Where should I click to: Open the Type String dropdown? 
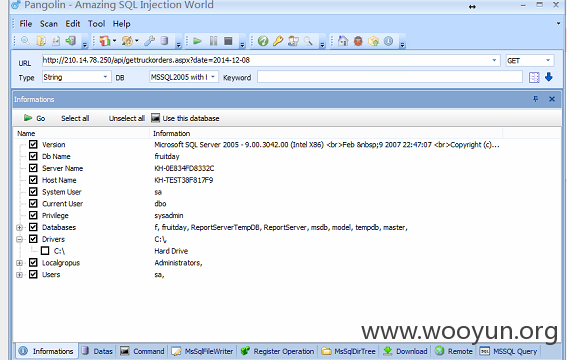tap(105, 77)
